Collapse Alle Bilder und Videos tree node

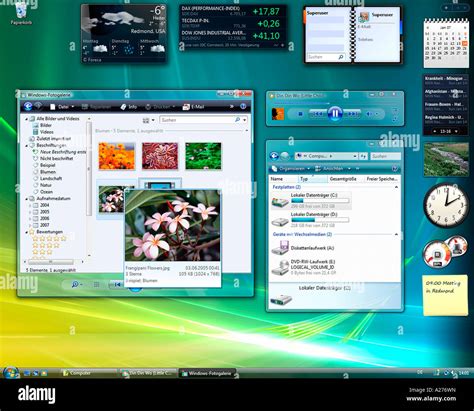click(x=27, y=119)
